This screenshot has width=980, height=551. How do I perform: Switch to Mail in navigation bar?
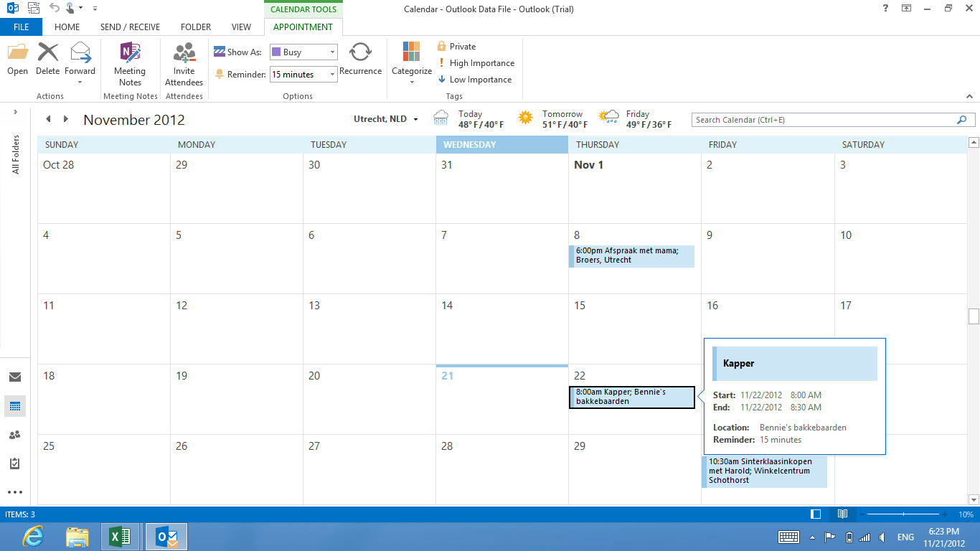[x=15, y=377]
